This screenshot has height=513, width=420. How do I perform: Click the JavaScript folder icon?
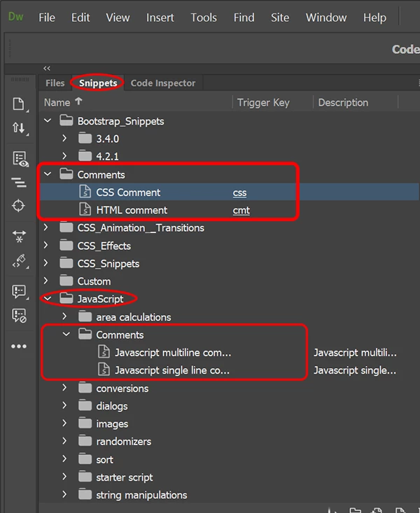click(x=66, y=298)
